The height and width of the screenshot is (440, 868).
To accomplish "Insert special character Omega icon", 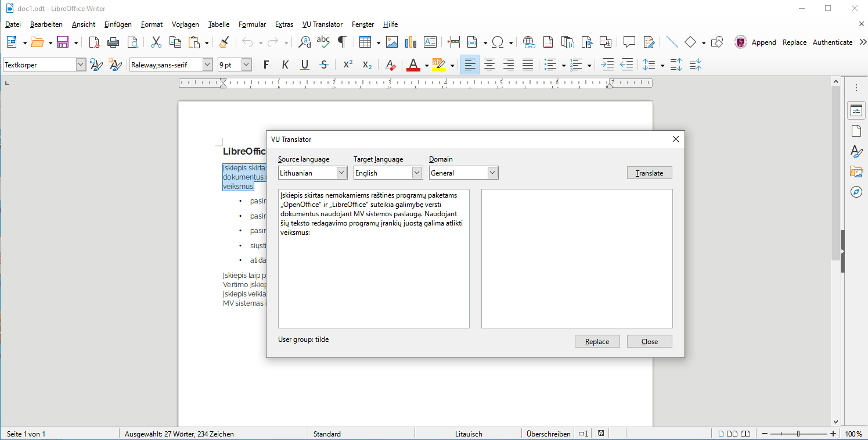I will coord(498,42).
